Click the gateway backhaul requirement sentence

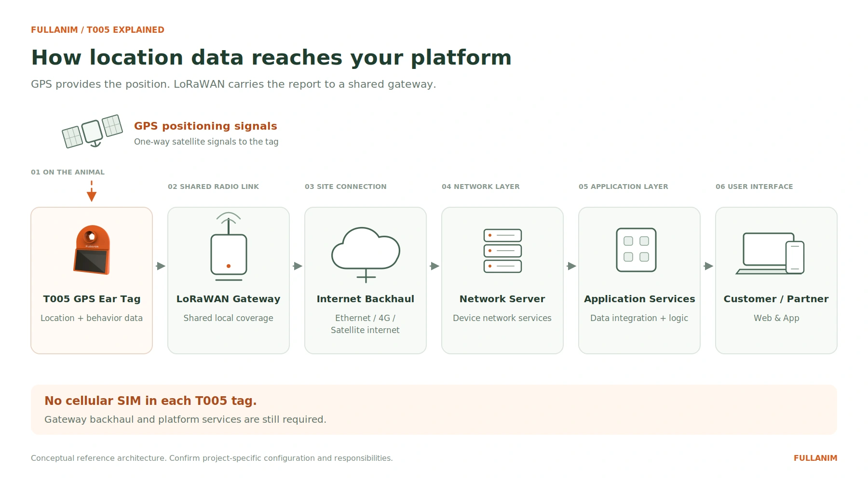(x=185, y=420)
